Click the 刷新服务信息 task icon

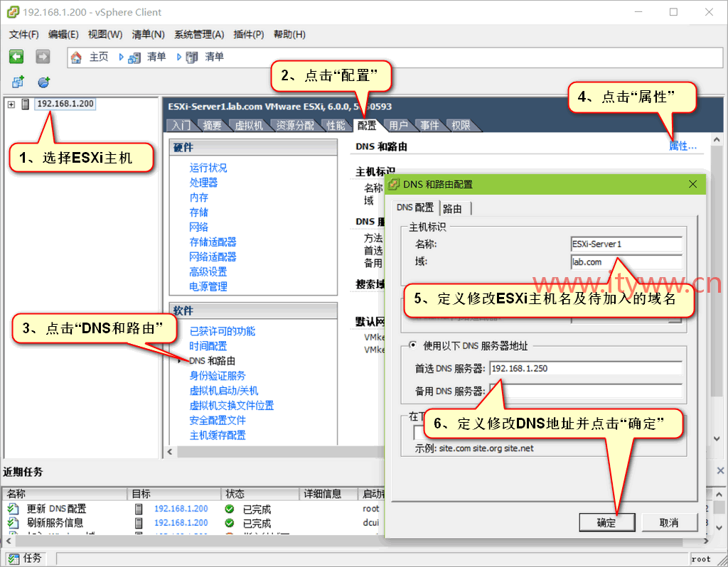pos(13,523)
